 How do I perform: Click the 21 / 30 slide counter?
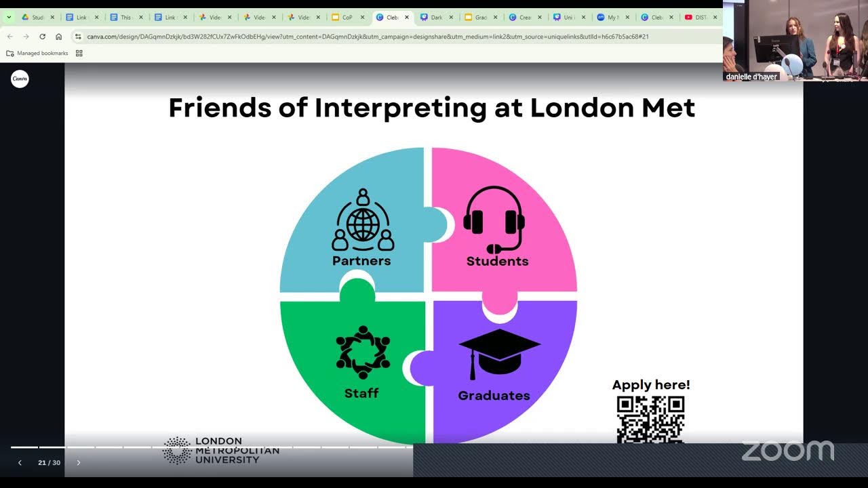(x=49, y=463)
